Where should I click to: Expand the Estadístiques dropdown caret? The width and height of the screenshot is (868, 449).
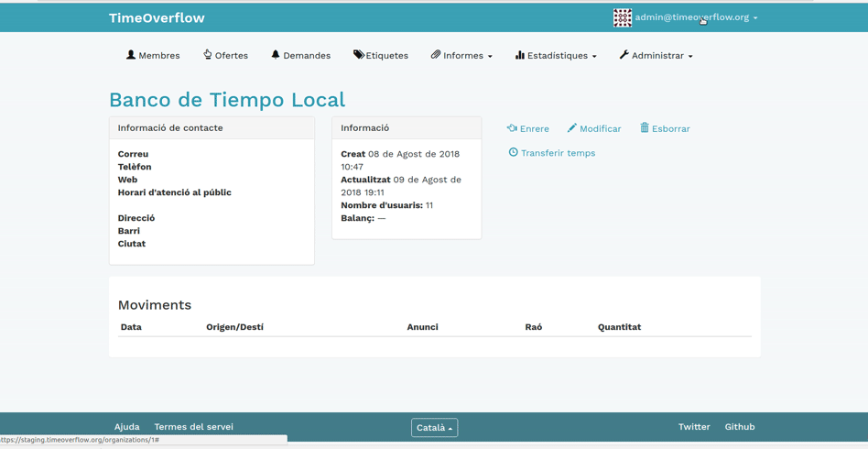tap(594, 57)
